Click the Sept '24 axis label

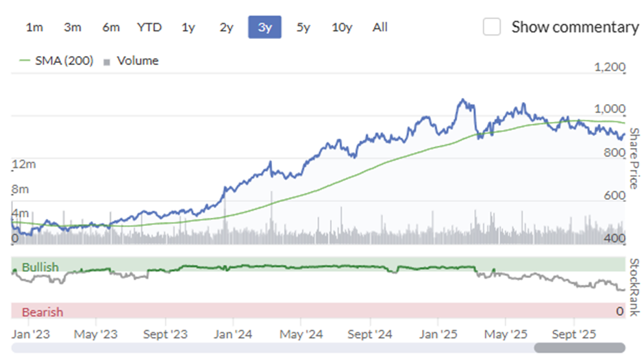tap(370, 334)
